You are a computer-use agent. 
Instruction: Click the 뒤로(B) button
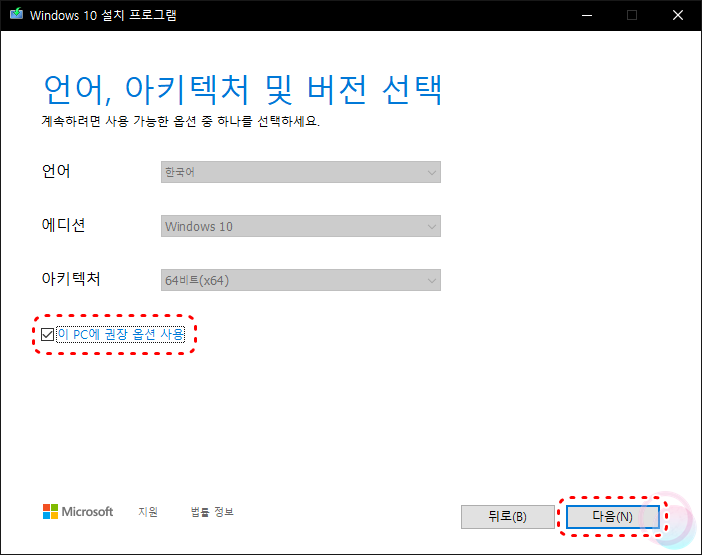(x=507, y=517)
